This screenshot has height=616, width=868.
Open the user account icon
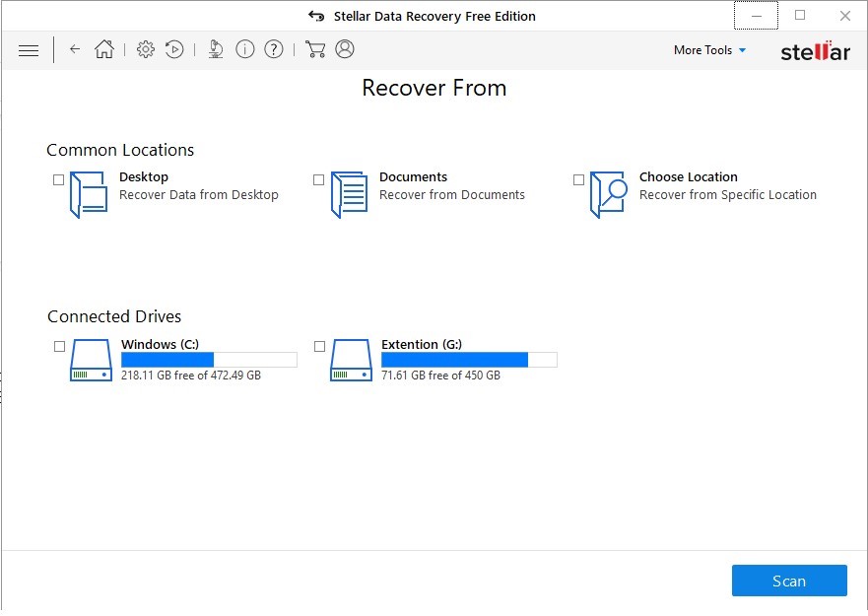click(x=344, y=49)
